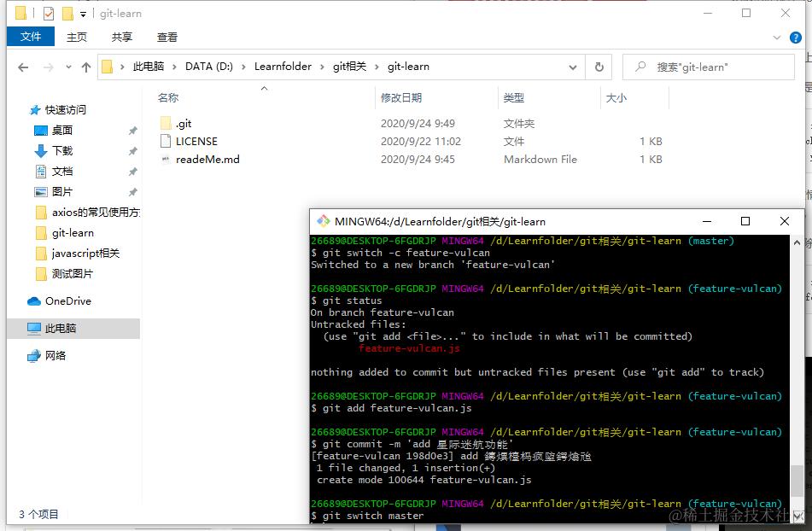The image size is (812, 531).
Task: Click git-learn breadcrumb in address bar
Action: (409, 67)
